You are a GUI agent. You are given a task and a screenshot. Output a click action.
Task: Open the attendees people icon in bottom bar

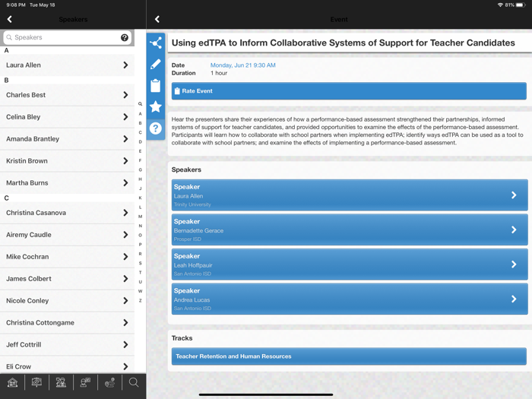tap(61, 383)
